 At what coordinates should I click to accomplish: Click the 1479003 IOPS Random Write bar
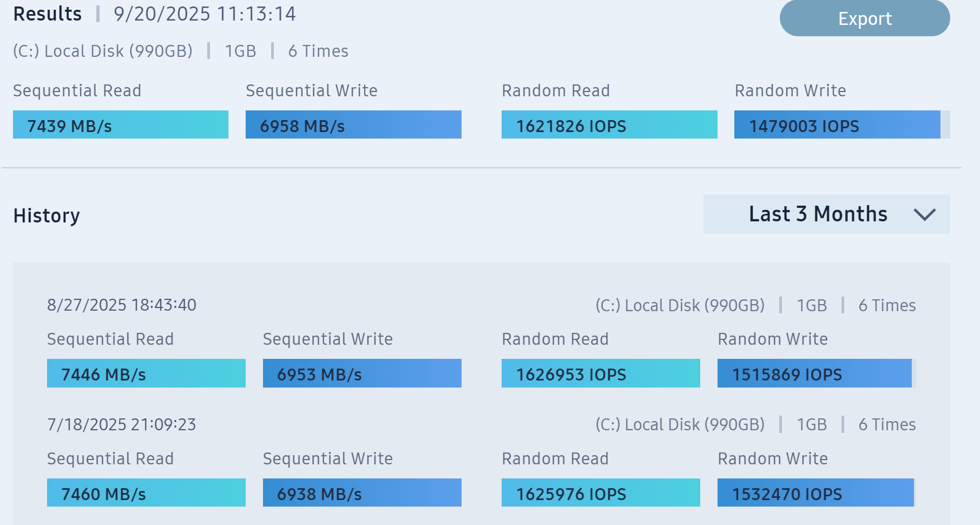click(837, 125)
